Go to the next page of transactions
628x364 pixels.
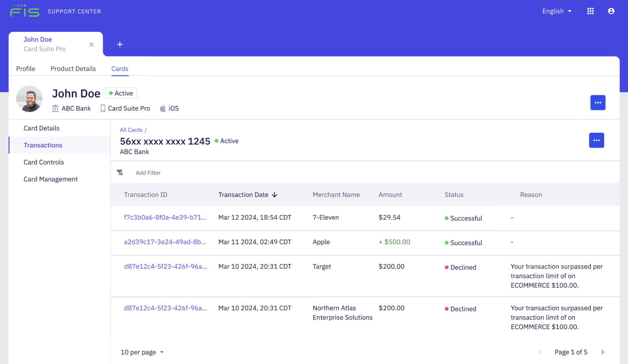tap(603, 352)
